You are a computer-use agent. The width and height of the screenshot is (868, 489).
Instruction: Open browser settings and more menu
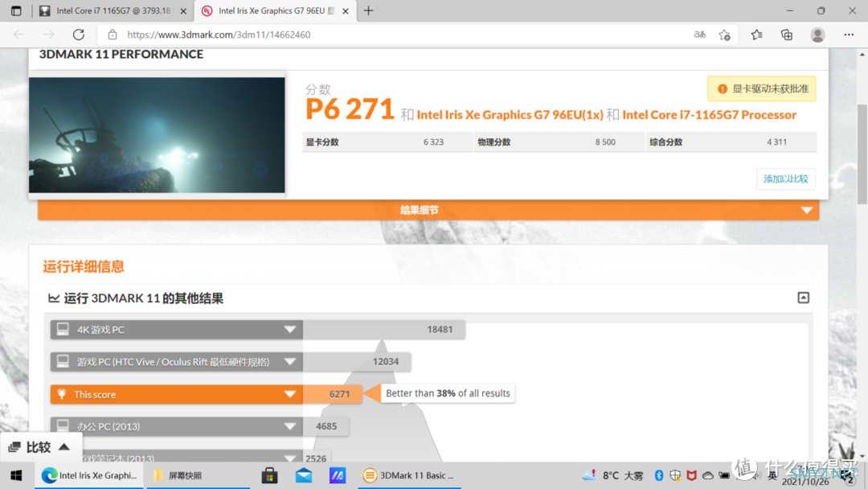tap(849, 35)
